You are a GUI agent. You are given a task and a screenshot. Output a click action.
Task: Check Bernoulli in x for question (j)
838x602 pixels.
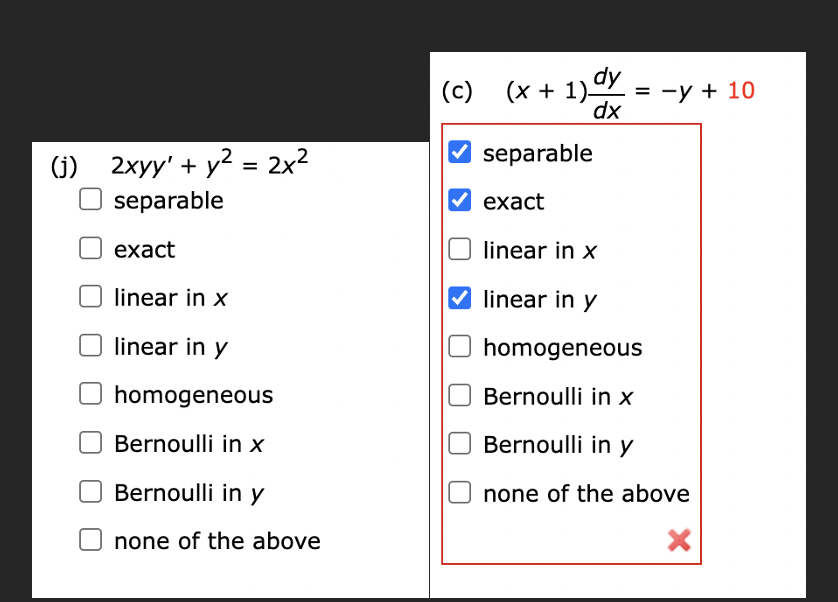[x=90, y=443]
